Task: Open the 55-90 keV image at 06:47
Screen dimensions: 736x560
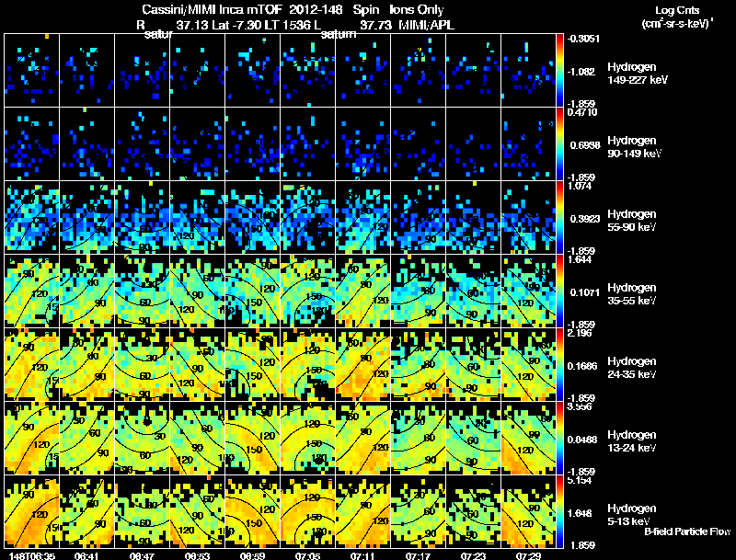Action: [143, 217]
